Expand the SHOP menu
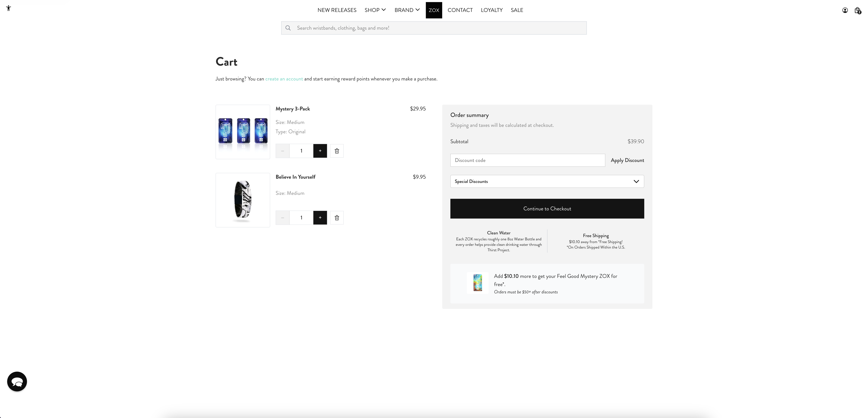Screen dimensions: 868x418 [x=375, y=10]
